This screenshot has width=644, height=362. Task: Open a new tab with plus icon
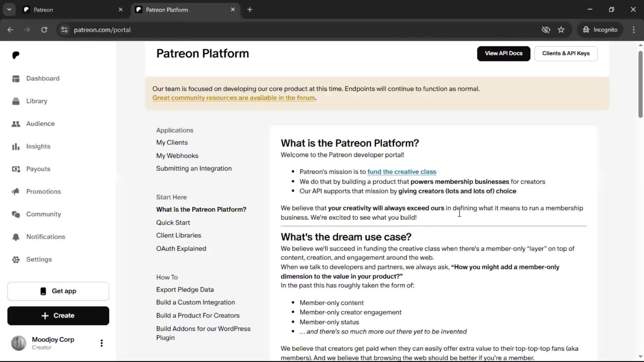(x=250, y=10)
